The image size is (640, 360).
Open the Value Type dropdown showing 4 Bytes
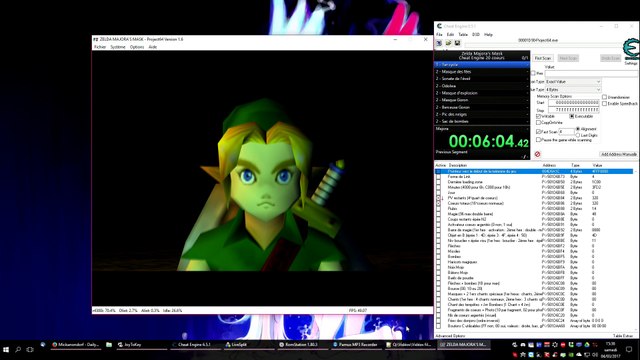point(573,89)
